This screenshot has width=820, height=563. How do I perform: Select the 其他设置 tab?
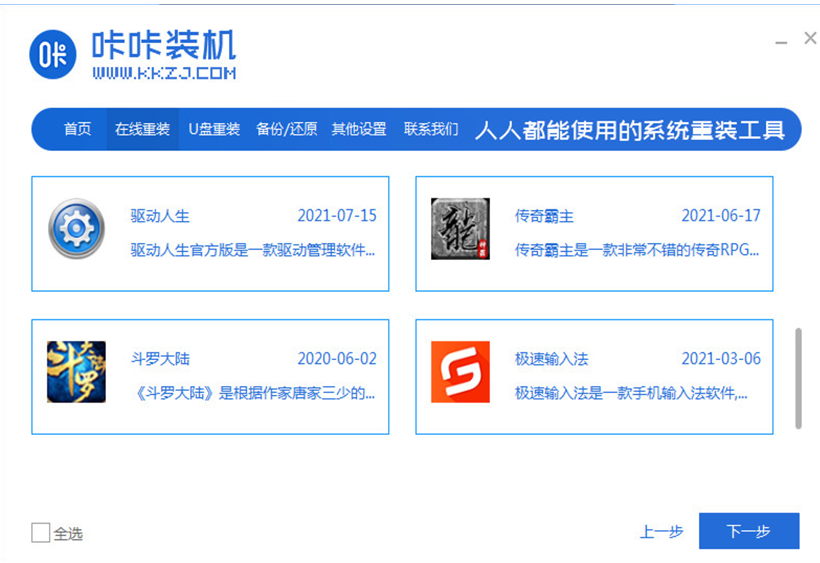coord(359,130)
